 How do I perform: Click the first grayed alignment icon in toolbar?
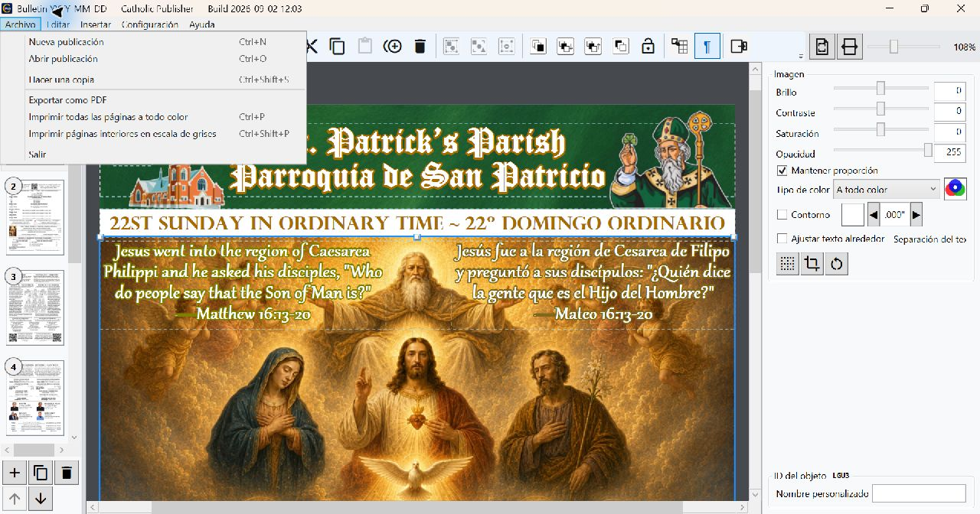(452, 47)
